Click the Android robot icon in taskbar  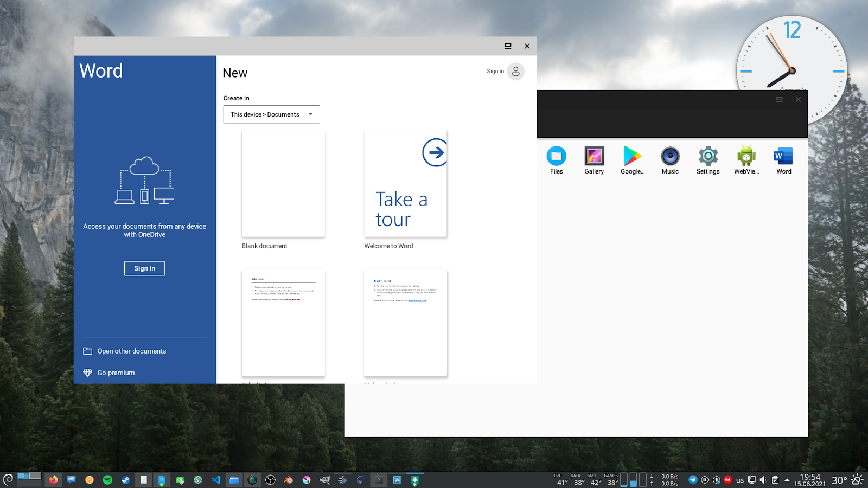click(414, 480)
